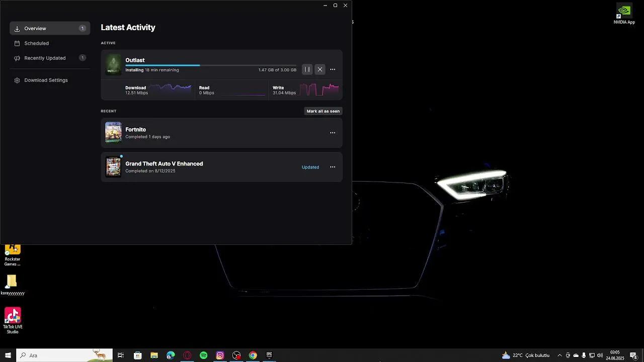644x362 pixels.
Task: Click the Outlast title text
Action: 135,60
